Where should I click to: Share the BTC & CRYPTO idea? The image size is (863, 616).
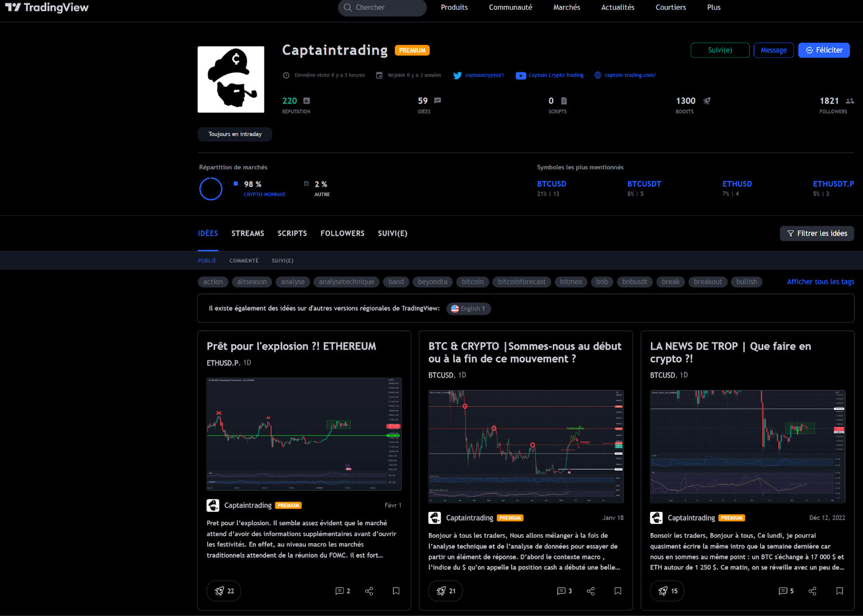[x=591, y=591]
